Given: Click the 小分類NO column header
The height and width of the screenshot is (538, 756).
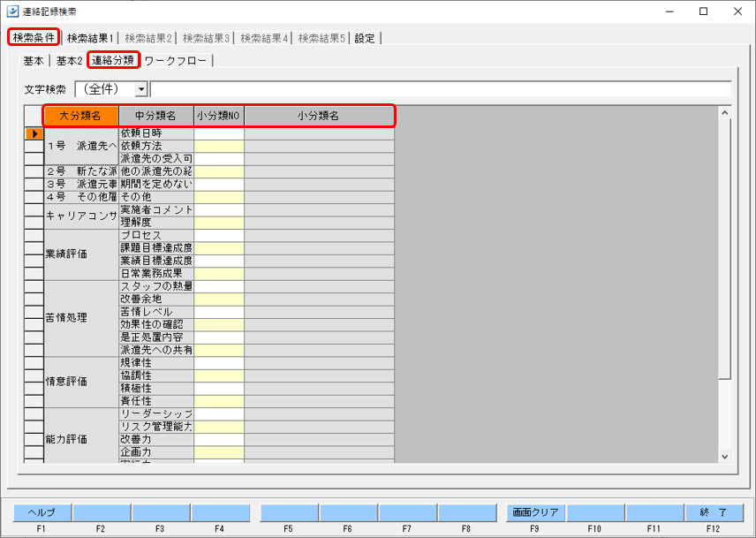Looking at the screenshot, I should pos(219,117).
